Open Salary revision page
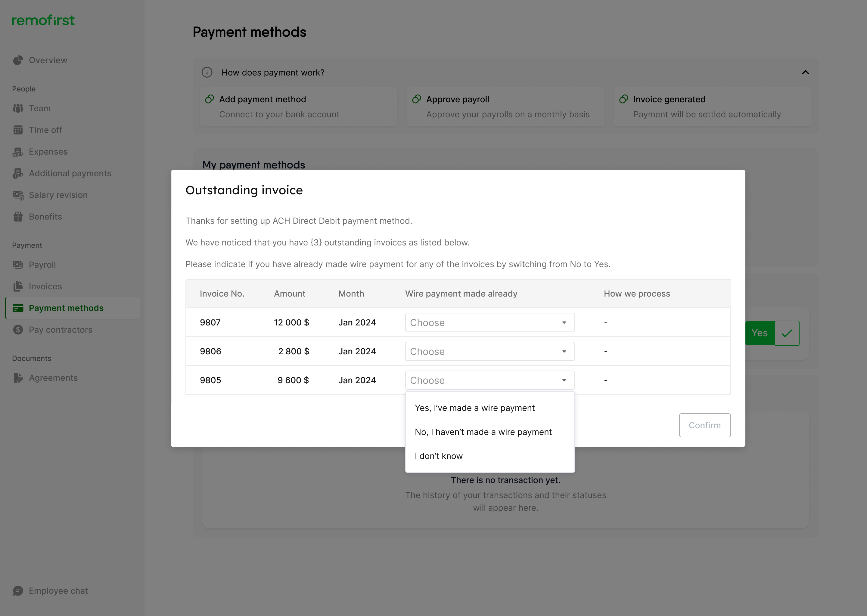Screen dimensions: 867x616 [x=58, y=195]
